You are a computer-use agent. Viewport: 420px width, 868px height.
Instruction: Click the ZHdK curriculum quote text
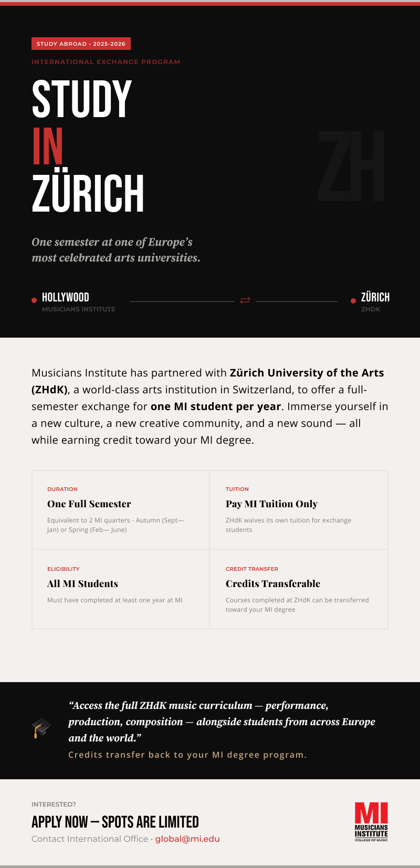[x=222, y=721]
